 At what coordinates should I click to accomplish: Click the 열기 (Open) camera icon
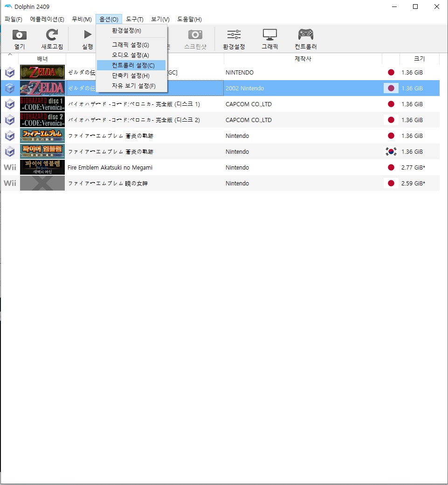click(x=19, y=34)
